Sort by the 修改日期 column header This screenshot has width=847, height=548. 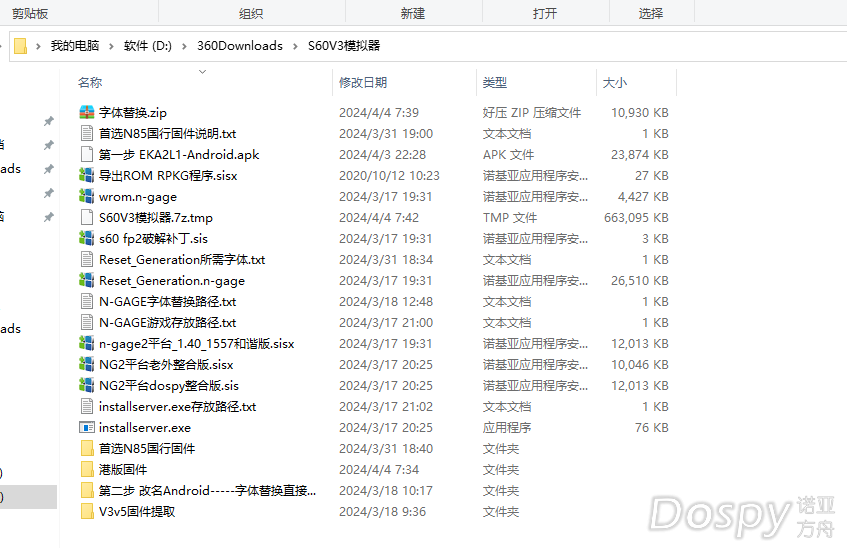tap(363, 83)
